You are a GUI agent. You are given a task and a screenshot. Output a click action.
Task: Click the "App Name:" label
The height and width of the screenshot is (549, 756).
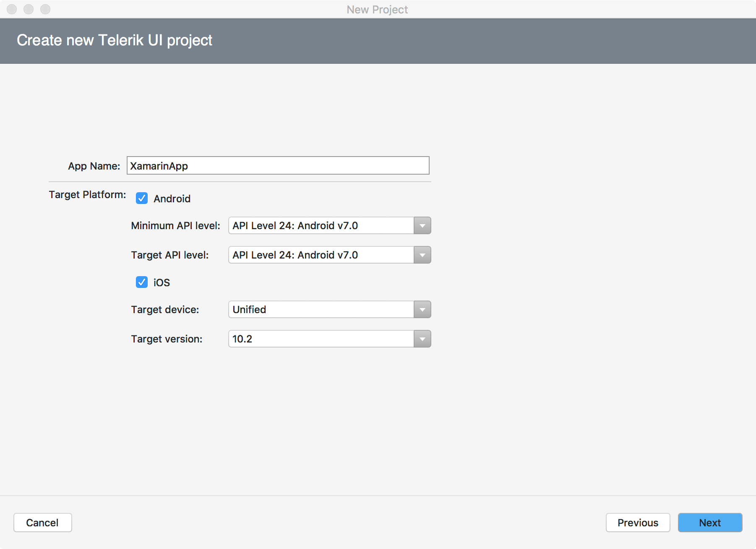coord(94,166)
